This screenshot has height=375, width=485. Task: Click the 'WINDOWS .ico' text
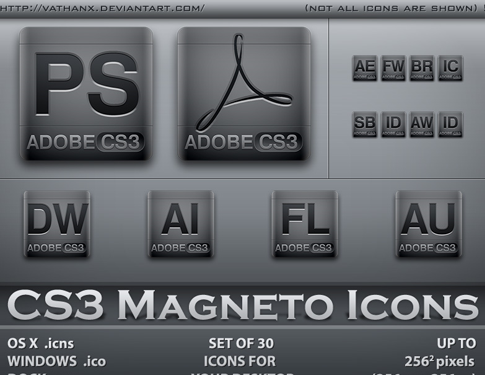[x=57, y=361]
